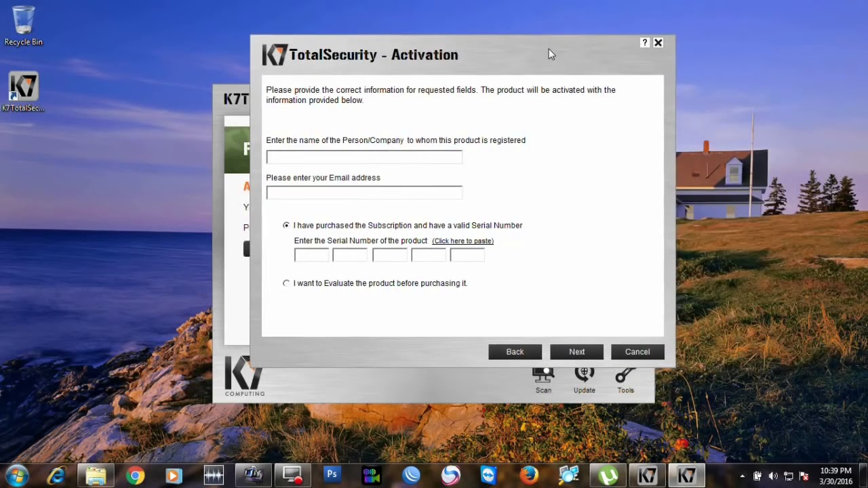Open Update in the K7 main window
Image resolution: width=868 pixels, height=488 pixels.
(585, 381)
